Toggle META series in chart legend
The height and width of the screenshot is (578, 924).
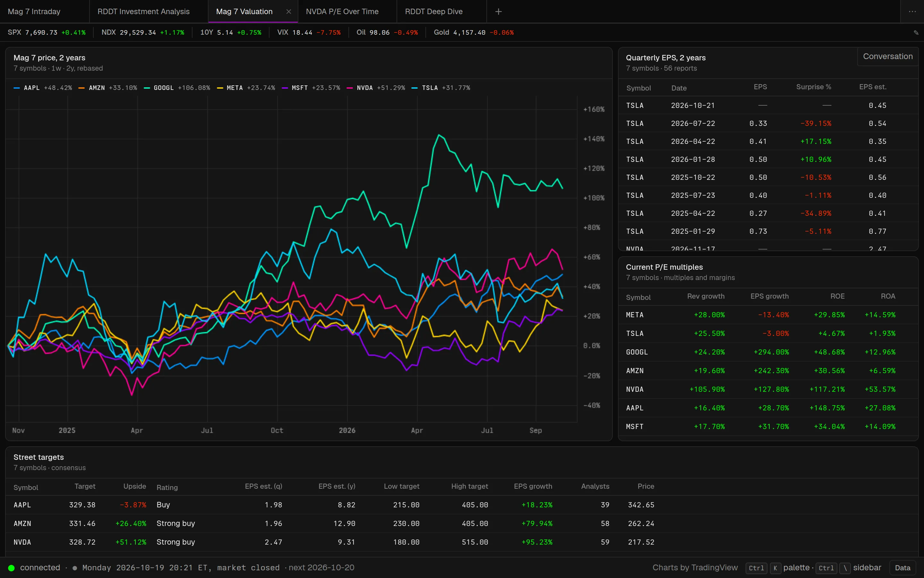246,88
